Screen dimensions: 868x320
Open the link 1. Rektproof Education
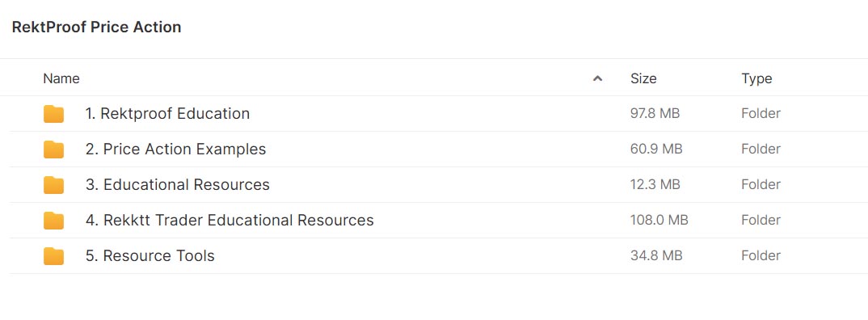coord(167,113)
